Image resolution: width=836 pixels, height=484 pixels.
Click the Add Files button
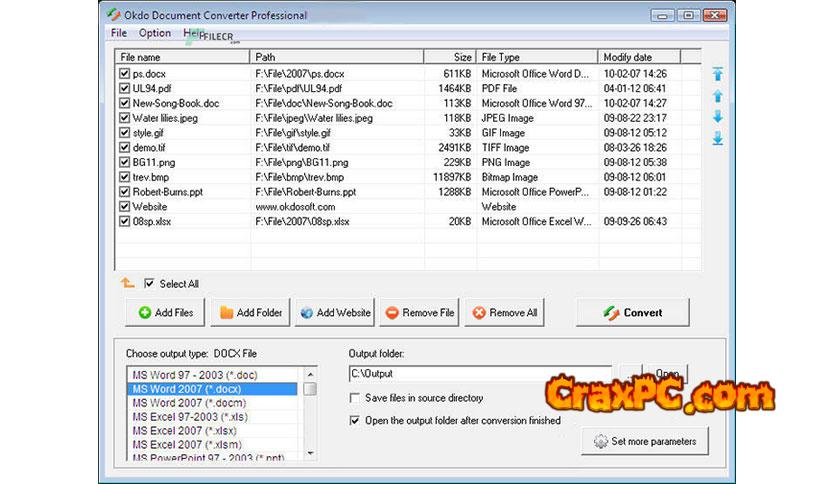tap(166, 312)
